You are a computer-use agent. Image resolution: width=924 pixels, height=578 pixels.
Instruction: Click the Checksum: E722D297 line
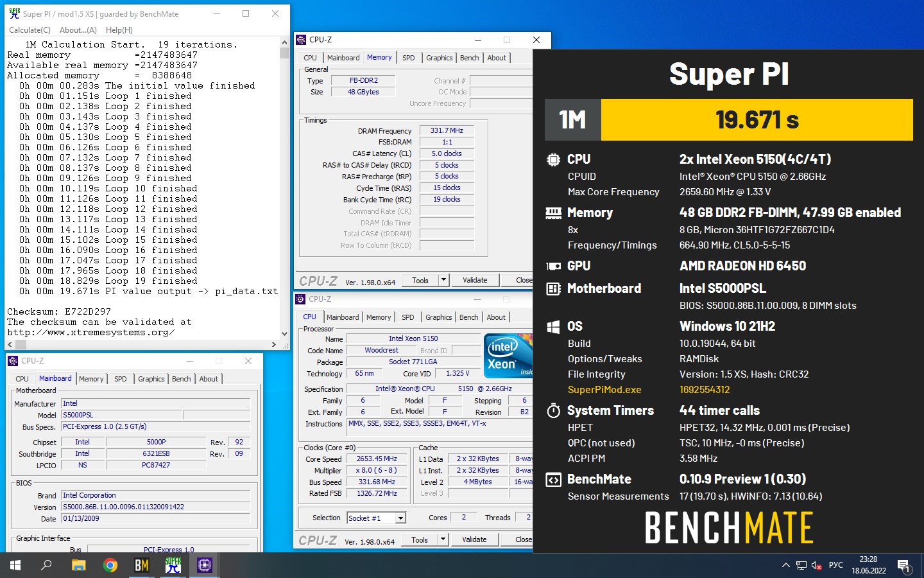59,311
